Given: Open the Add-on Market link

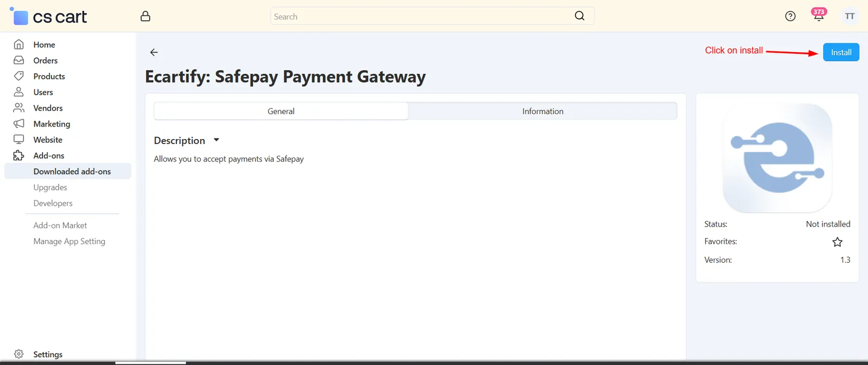Looking at the screenshot, I should (60, 225).
